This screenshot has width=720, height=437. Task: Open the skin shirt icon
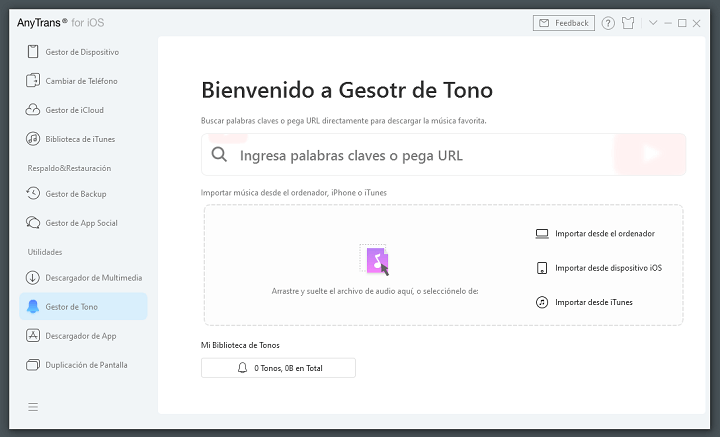coord(628,23)
